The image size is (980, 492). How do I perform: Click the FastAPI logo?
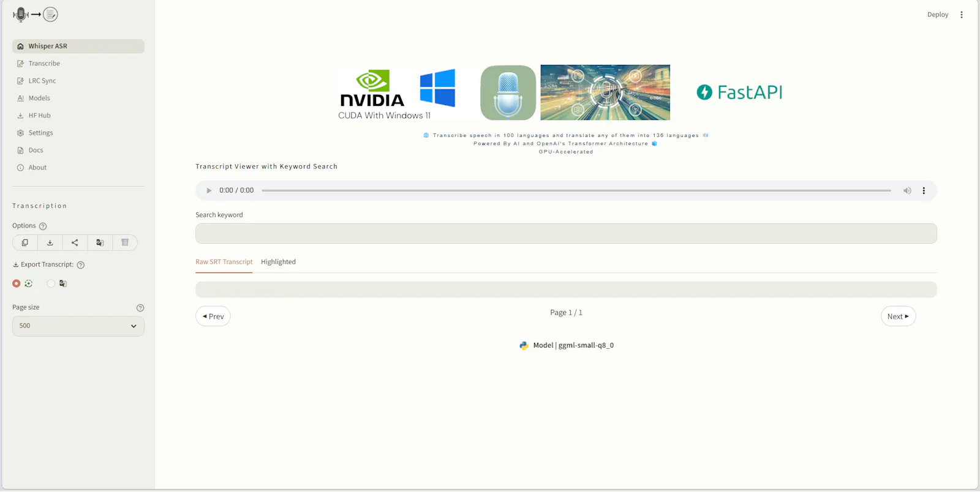pos(739,92)
